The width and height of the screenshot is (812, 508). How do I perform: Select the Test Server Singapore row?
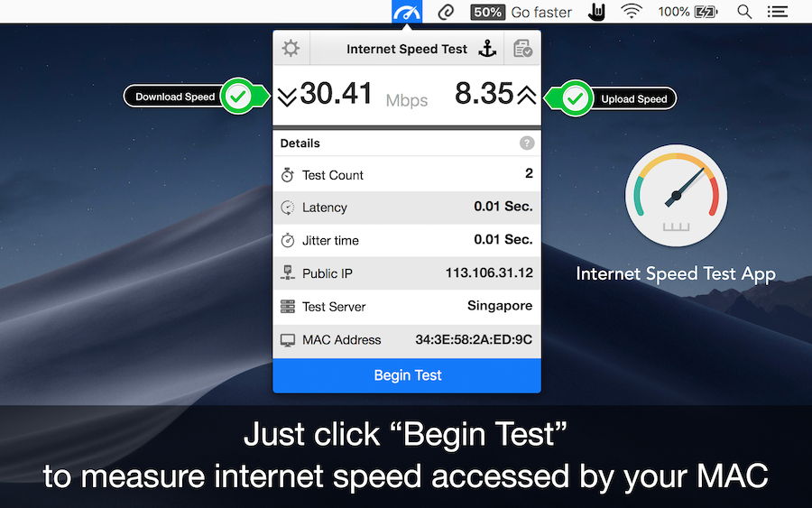click(407, 307)
